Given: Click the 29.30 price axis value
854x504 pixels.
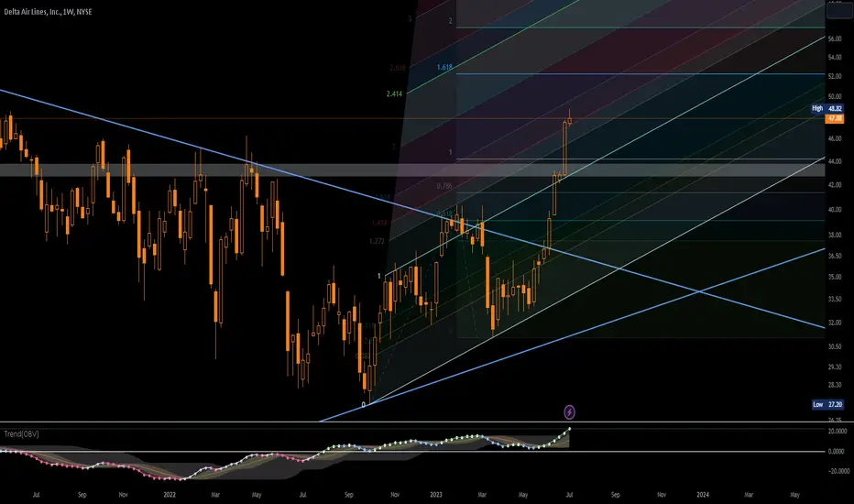Looking at the screenshot, I should pyautogui.click(x=835, y=367).
